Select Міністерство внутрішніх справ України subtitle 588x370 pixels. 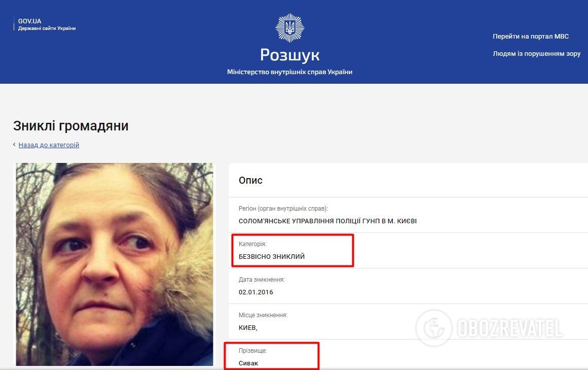coord(289,72)
